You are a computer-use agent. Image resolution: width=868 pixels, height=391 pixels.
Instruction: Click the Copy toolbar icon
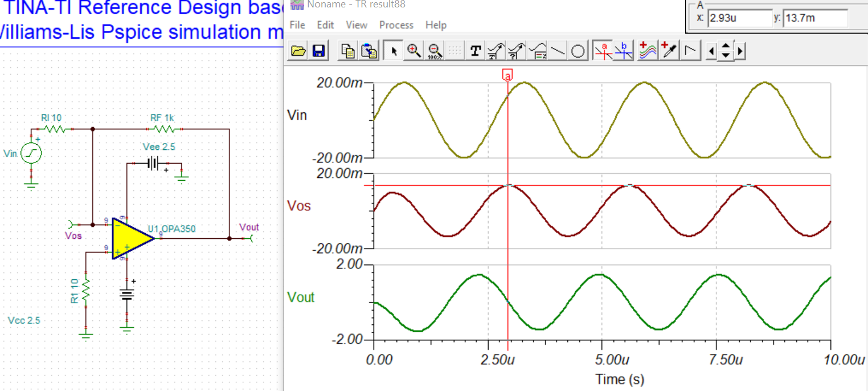[348, 51]
